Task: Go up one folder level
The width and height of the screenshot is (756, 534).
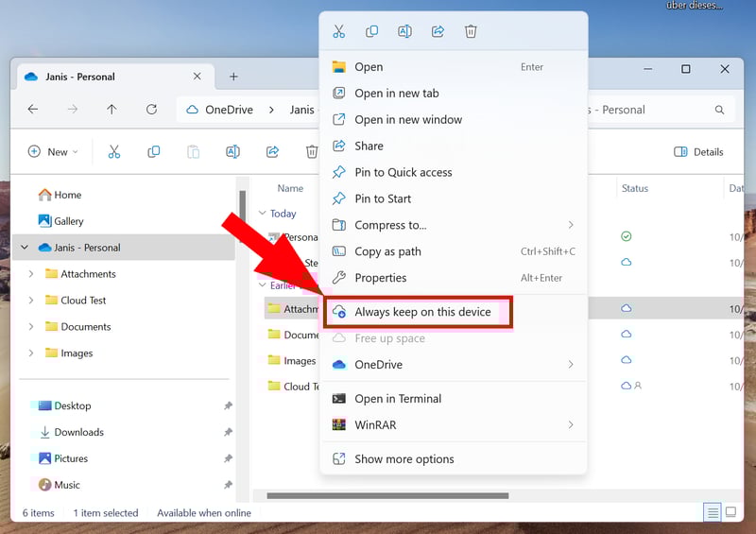Action: (x=112, y=110)
